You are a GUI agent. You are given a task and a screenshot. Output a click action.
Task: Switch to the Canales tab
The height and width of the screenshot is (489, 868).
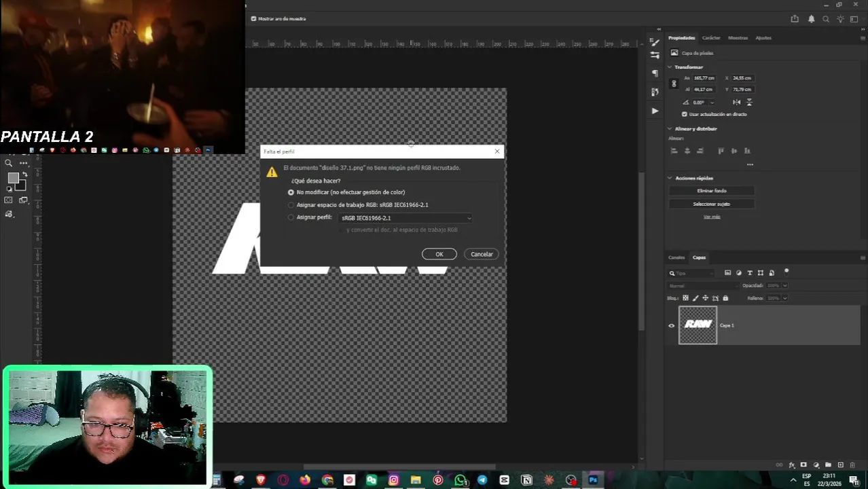click(x=676, y=257)
